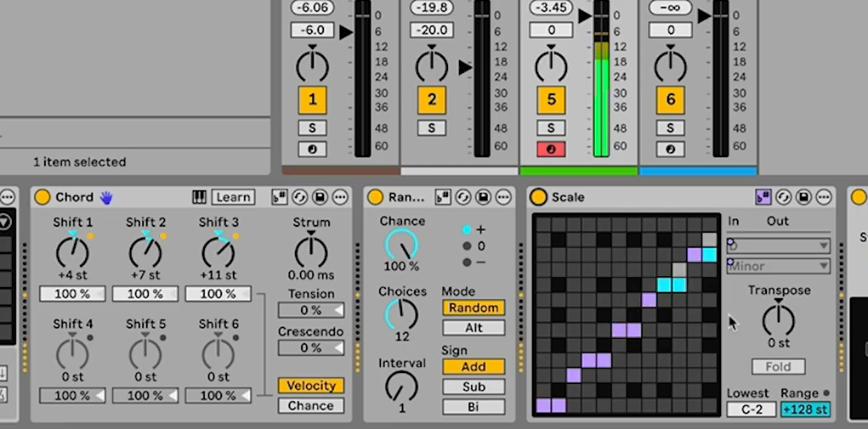This screenshot has width=868, height=429.
Task: Save the Random device preset
Action: (483, 197)
